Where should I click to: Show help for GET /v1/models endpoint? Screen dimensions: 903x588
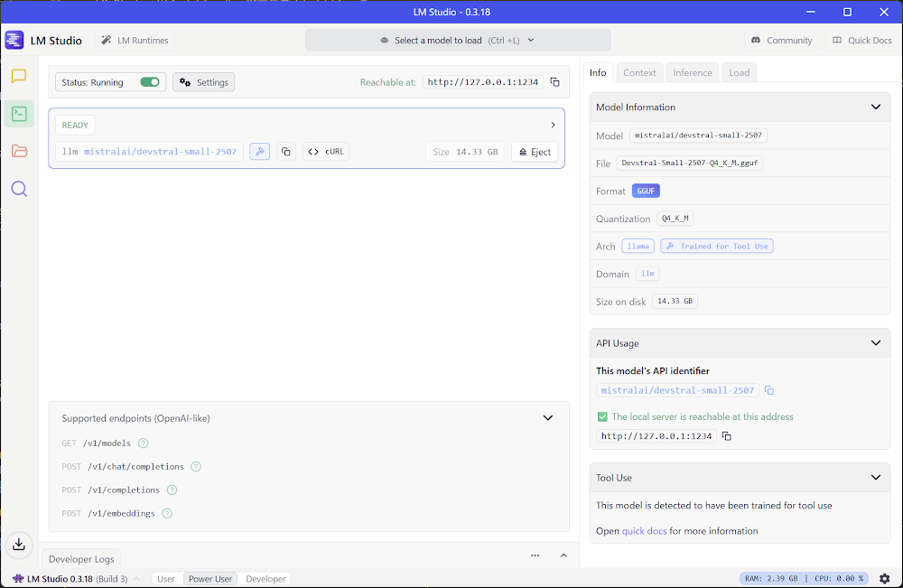[144, 443]
